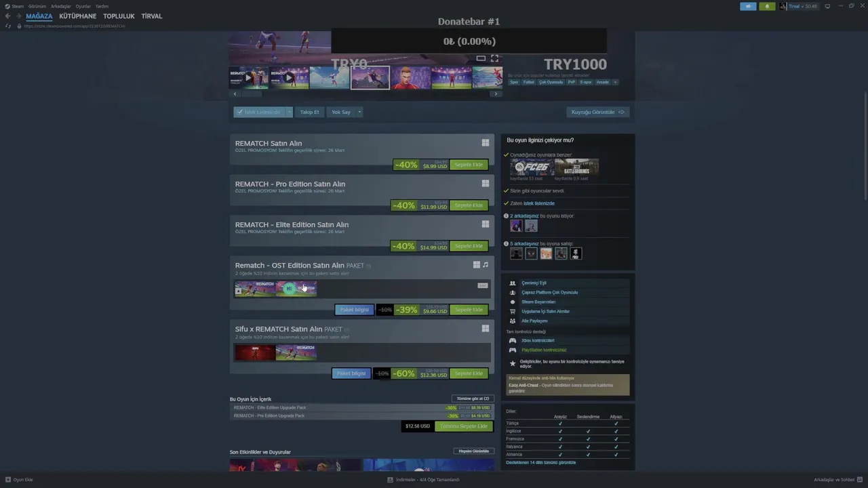Open istek listenizde wishlist link
The image size is (868, 488).
point(539,203)
